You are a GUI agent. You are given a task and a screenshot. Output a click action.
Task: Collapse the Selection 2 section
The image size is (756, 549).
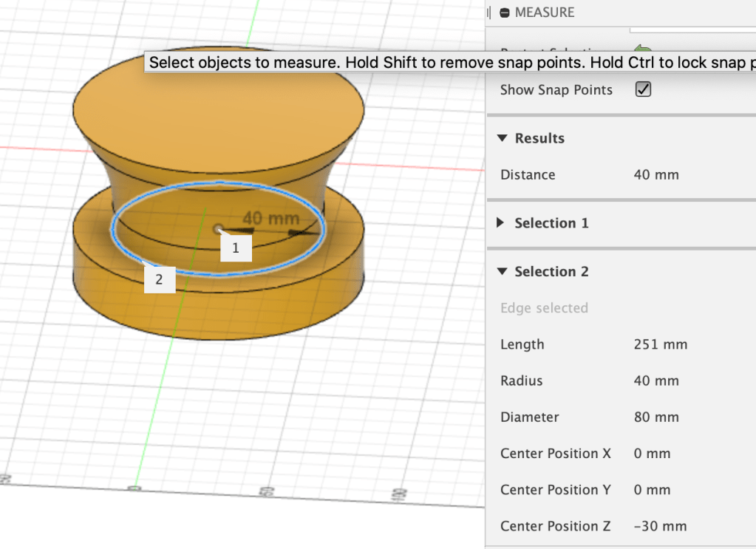[x=503, y=272]
